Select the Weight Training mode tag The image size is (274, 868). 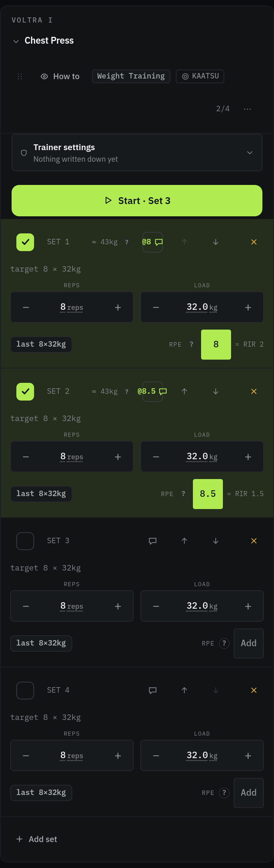[x=131, y=76]
